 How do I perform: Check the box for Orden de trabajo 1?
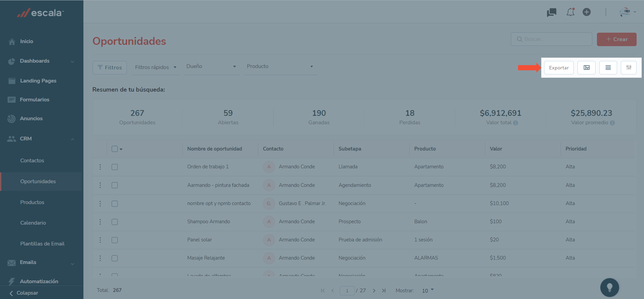115,167
